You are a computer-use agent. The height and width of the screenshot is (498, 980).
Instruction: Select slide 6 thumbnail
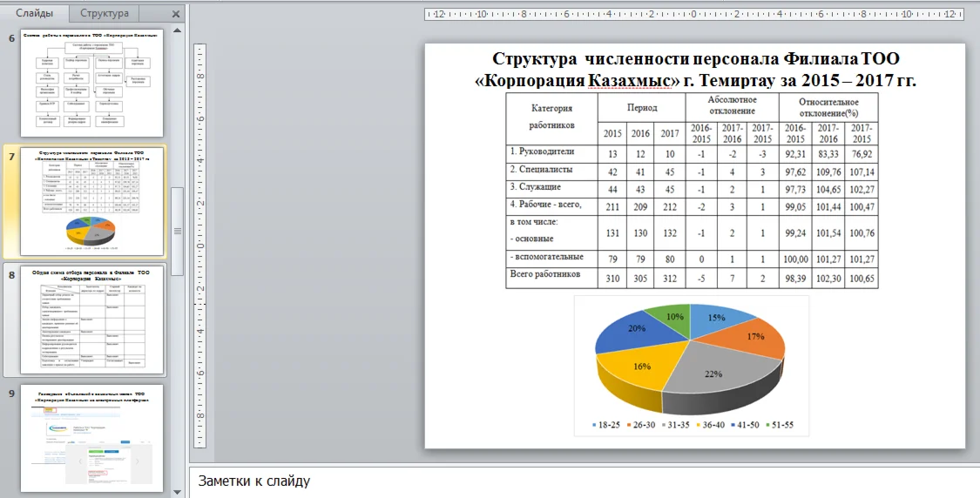pos(91,83)
